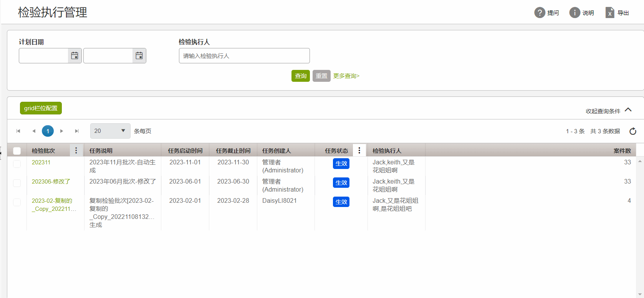Viewport: 644px width, 298px height.
Task: Click the 提问 question mark icon
Action: (x=540, y=13)
